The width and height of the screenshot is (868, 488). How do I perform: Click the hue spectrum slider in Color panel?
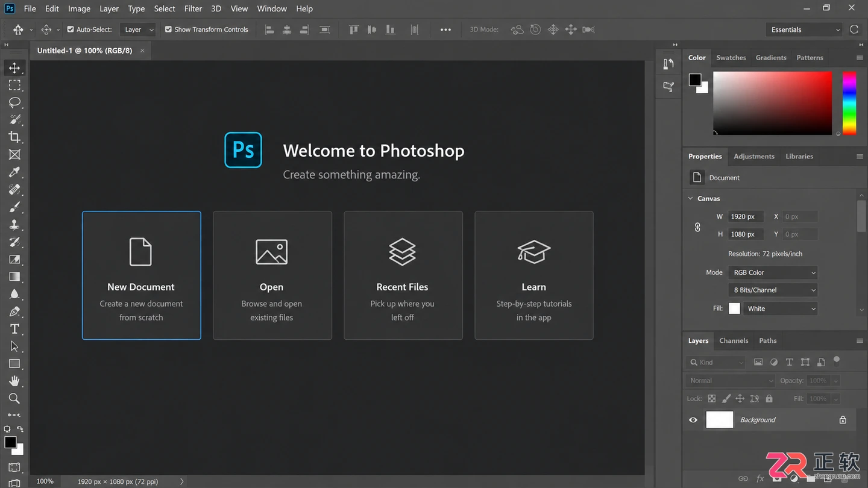pos(849,103)
